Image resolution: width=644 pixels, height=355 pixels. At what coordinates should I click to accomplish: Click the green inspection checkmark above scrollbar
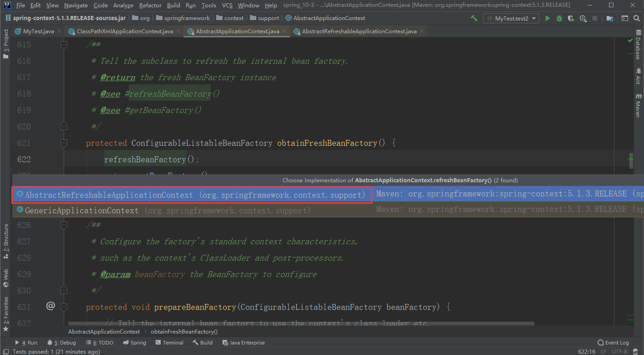point(630,41)
